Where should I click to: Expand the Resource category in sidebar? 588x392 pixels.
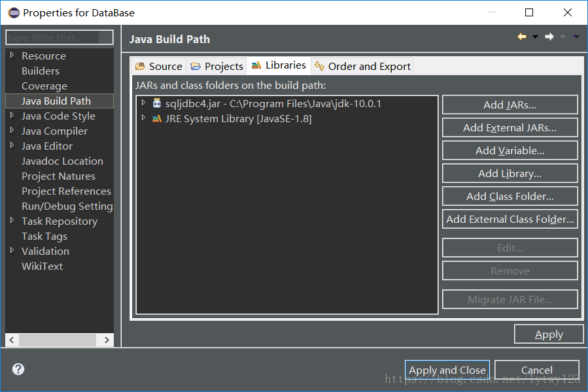tap(12, 56)
